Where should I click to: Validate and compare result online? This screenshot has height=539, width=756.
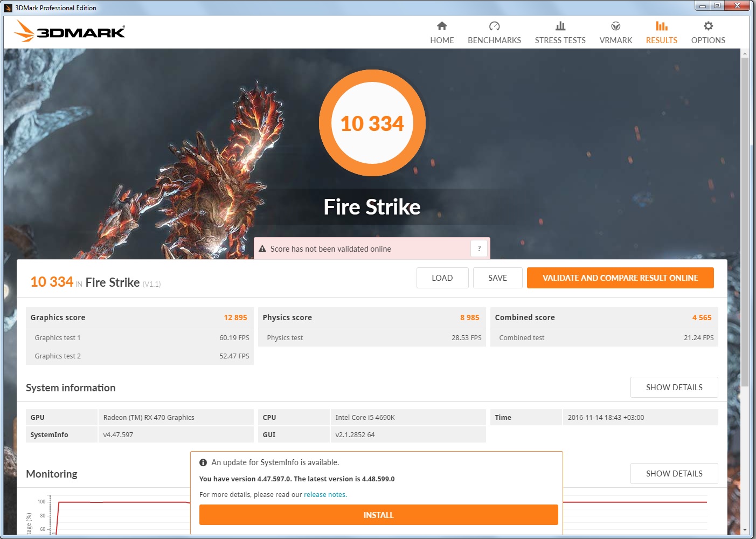pyautogui.click(x=620, y=278)
